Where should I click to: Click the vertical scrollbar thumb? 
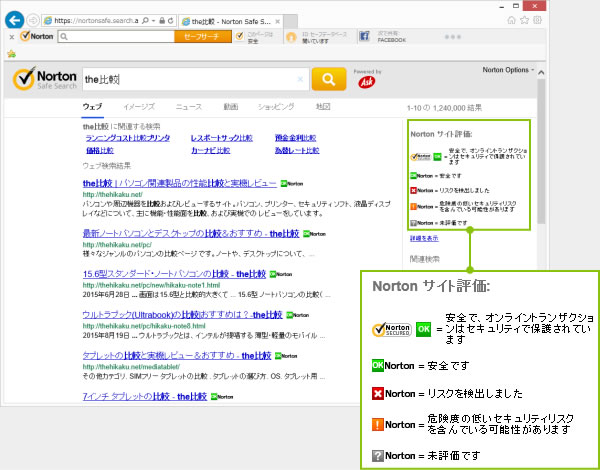coord(541,151)
